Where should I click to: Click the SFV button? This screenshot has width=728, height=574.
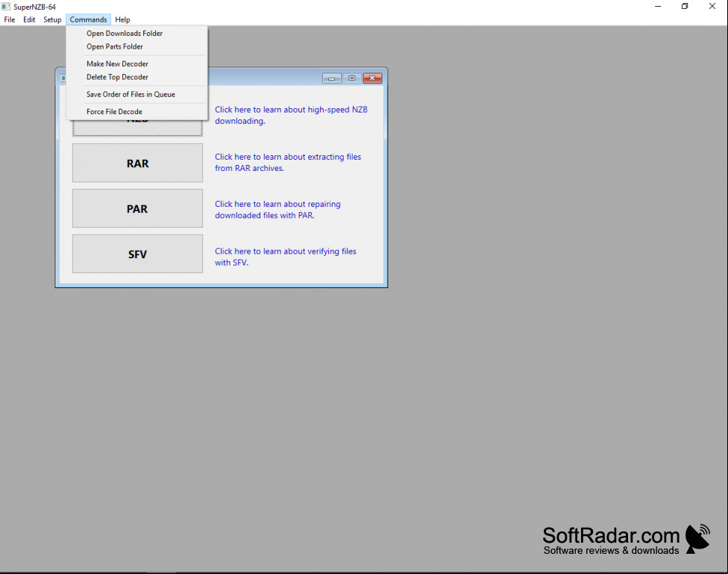pos(137,254)
